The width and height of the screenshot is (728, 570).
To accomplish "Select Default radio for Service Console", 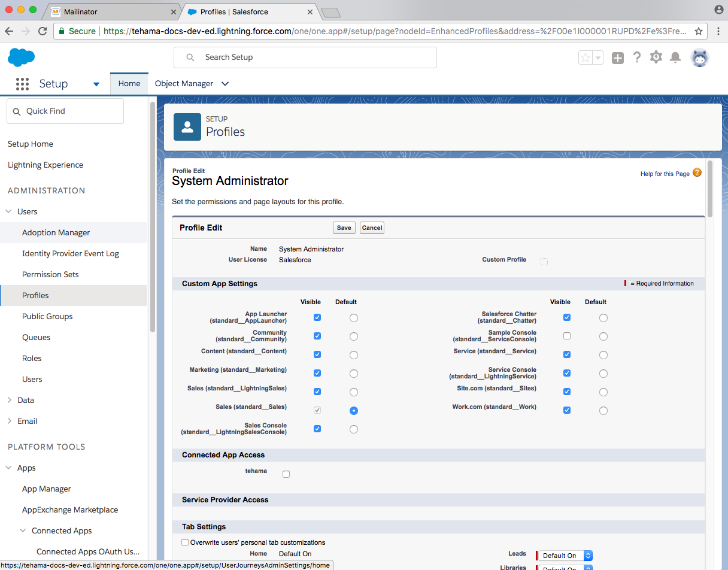I will [x=603, y=374].
